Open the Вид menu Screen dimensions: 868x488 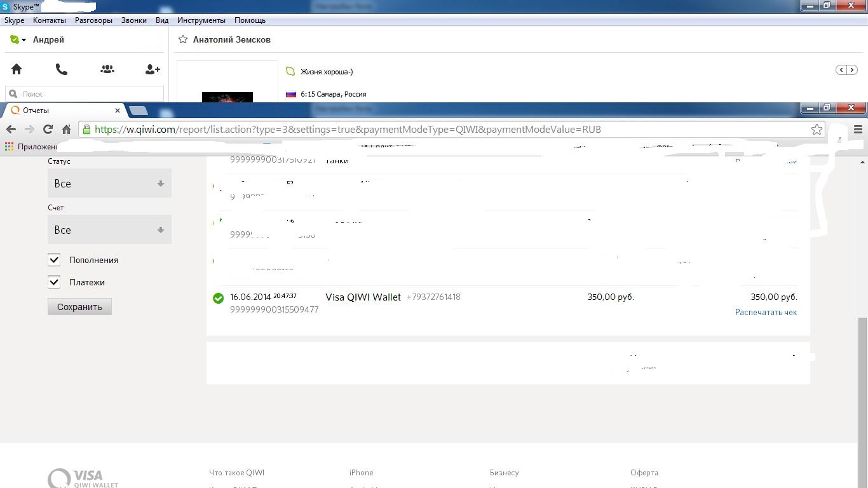click(x=162, y=20)
